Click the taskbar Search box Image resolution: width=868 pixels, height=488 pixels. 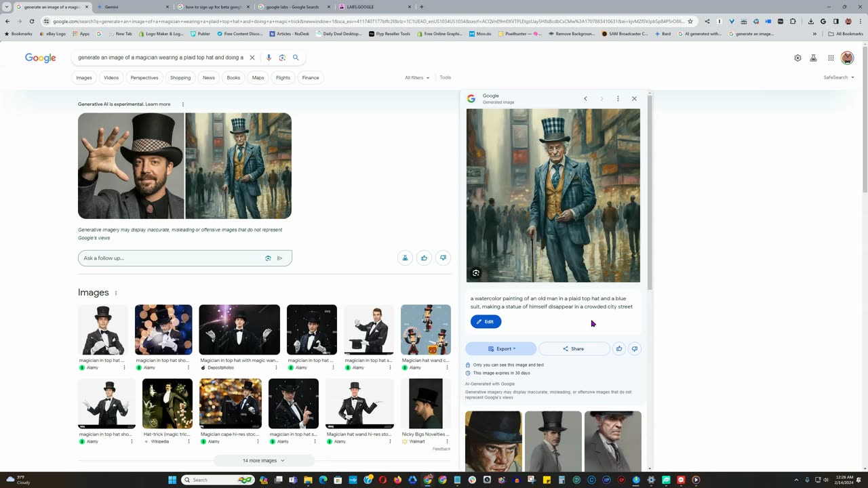(218, 480)
